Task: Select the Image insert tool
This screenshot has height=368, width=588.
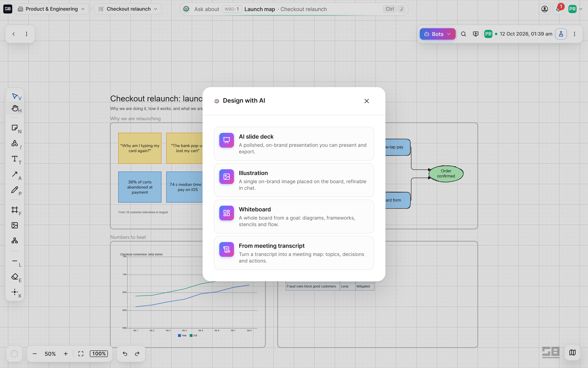Action: [x=15, y=225]
